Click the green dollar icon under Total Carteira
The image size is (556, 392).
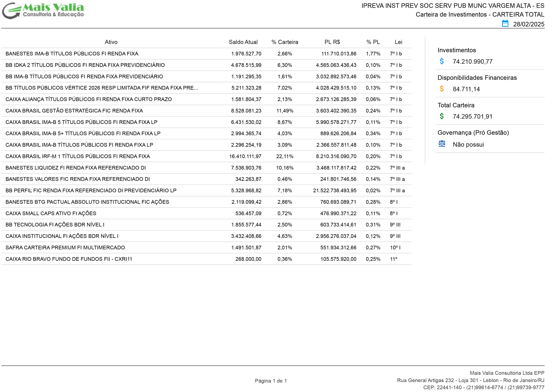pos(442,116)
